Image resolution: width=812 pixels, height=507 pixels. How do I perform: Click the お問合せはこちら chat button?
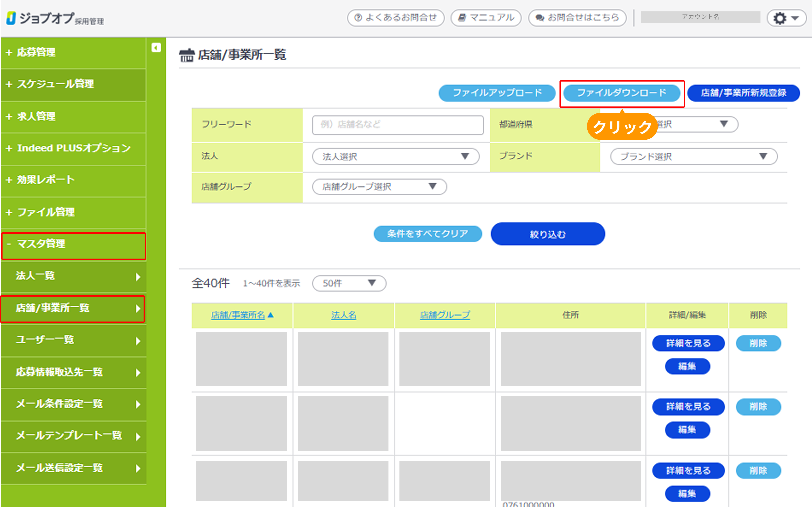(x=577, y=18)
